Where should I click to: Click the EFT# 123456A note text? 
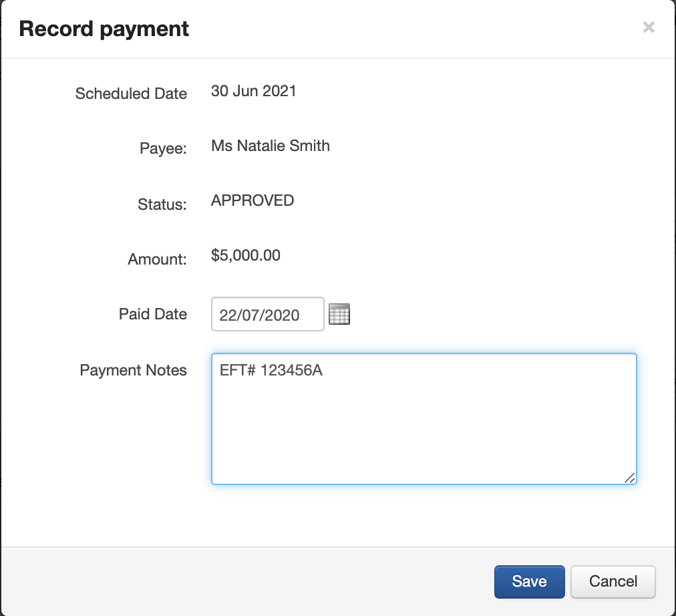[x=271, y=371]
